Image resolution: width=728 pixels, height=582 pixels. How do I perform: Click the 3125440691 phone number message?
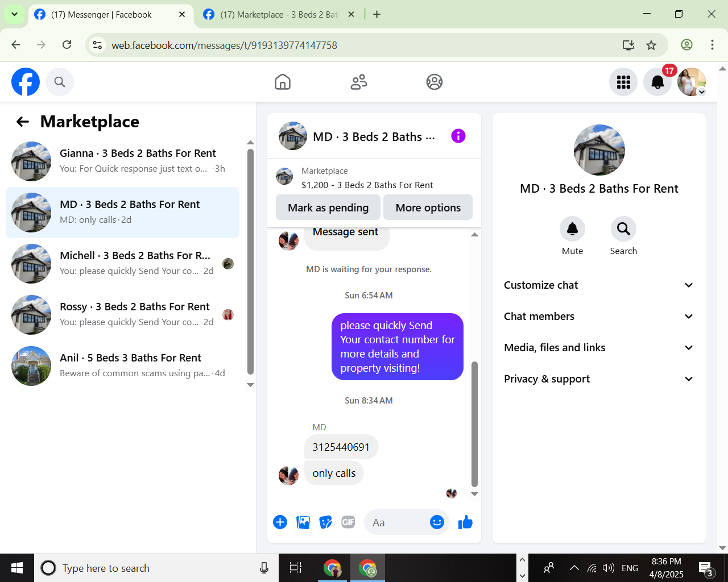tap(341, 447)
